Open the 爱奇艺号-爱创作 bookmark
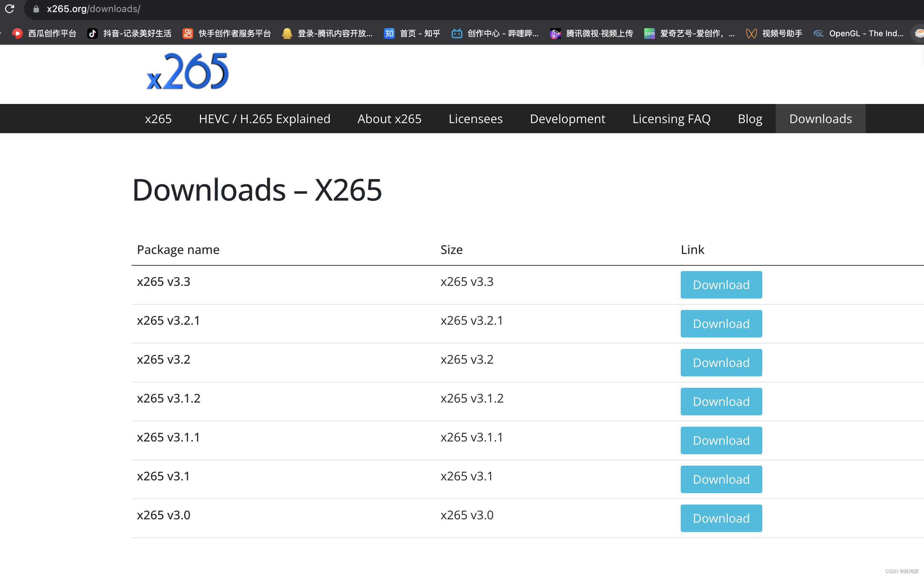The image size is (924, 577). [x=690, y=34]
